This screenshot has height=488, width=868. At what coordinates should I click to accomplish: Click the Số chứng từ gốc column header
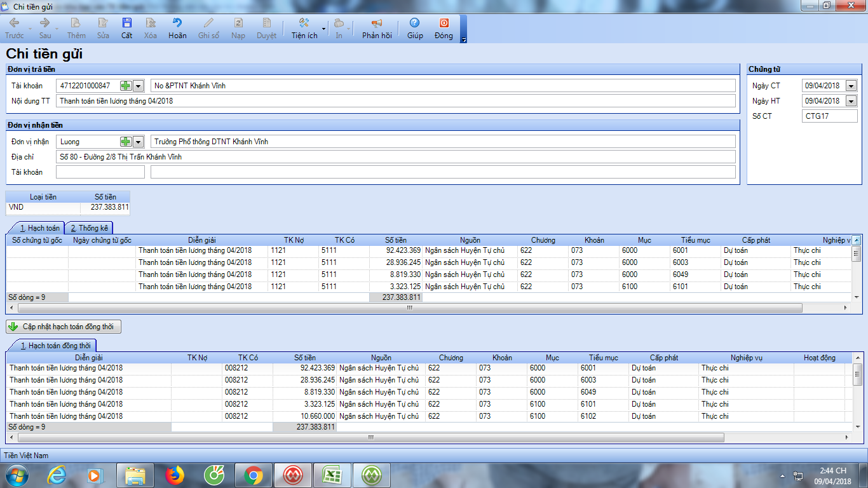point(37,240)
